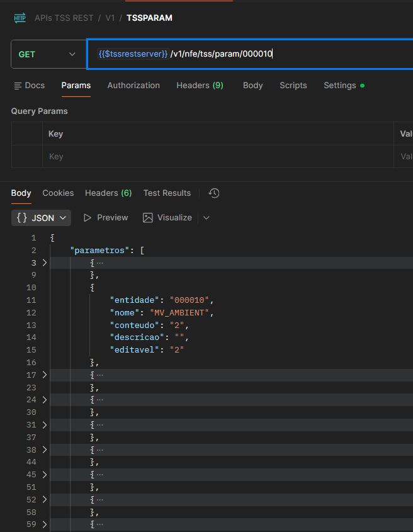The width and height of the screenshot is (413, 532).
Task: Expand collapsed JSON block at line 17
Action: click(x=45, y=375)
